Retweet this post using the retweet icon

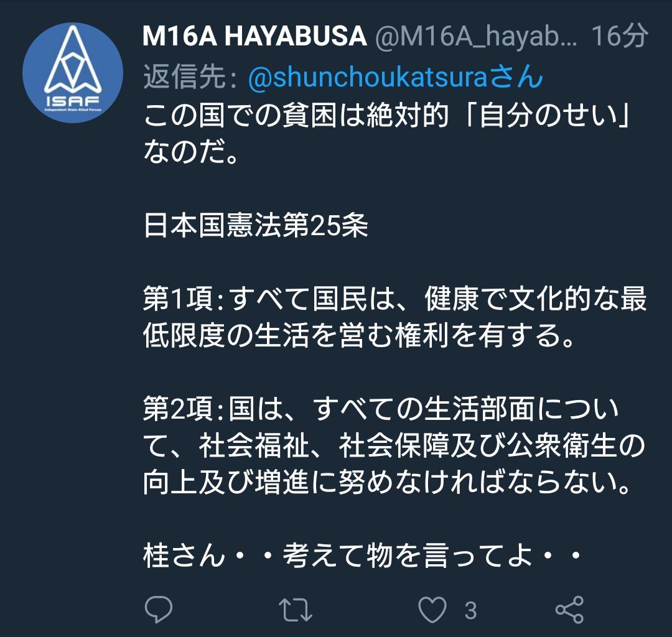(296, 610)
